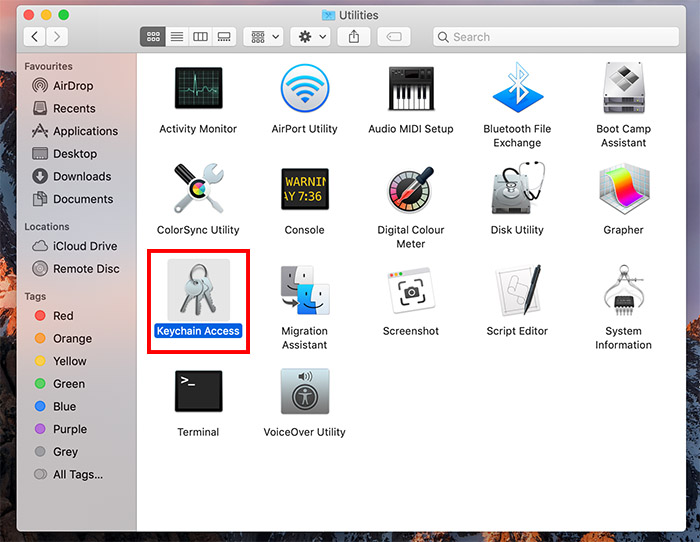Click the Grapher app icon
The width and height of the screenshot is (700, 542).
(624, 189)
